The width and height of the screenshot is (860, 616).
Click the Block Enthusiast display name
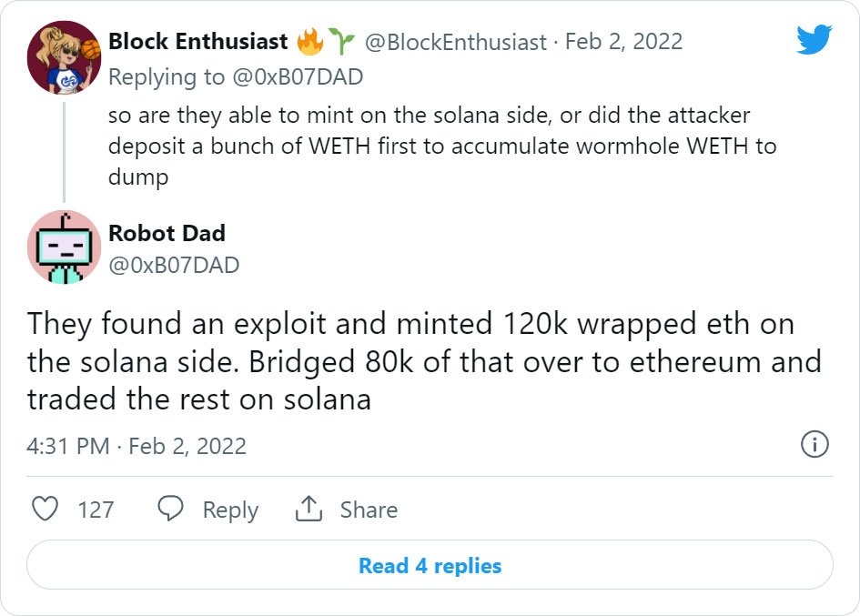coord(197,42)
